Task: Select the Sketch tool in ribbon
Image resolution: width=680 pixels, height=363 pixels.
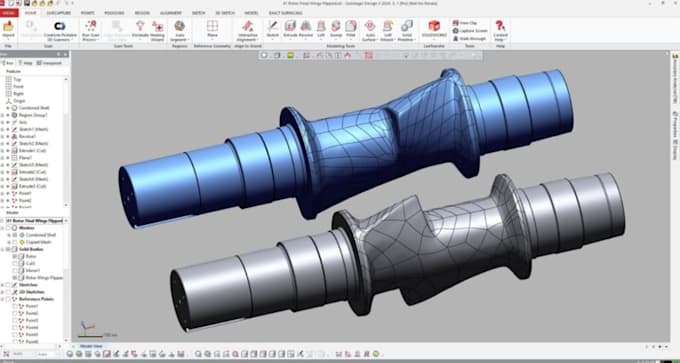Action: [273, 29]
